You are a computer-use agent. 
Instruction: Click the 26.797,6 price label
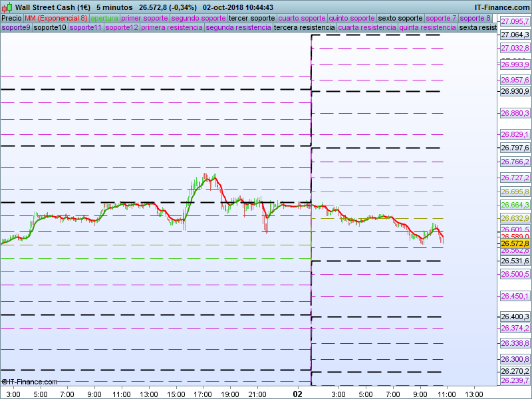pos(515,148)
